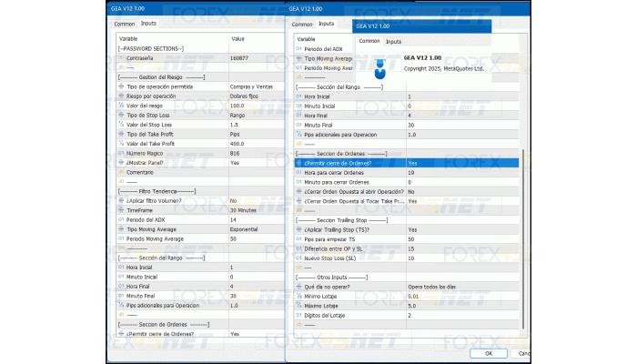Click the Expert Advisor graduate icon
637x364 pixels.
tap(380, 66)
